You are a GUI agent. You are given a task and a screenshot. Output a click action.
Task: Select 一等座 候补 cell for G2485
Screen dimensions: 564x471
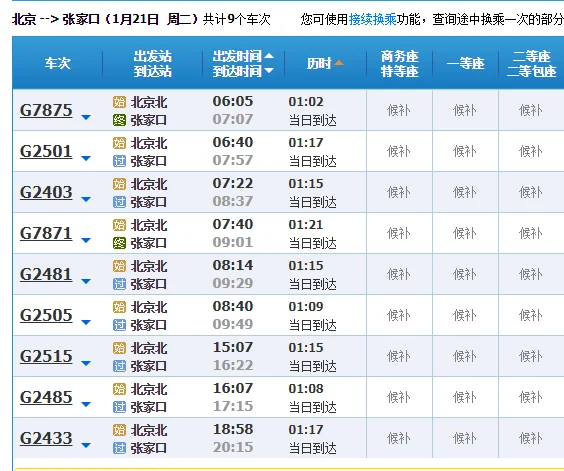point(465,397)
